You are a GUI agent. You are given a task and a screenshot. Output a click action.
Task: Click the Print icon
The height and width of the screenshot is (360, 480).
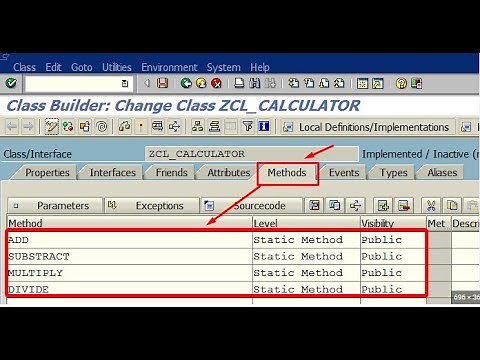pyautogui.click(x=239, y=83)
